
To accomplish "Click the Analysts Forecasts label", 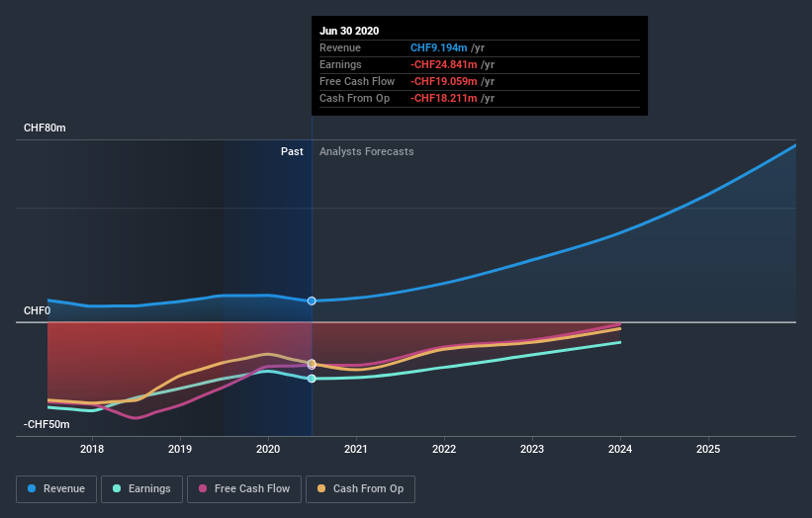I will [x=367, y=151].
